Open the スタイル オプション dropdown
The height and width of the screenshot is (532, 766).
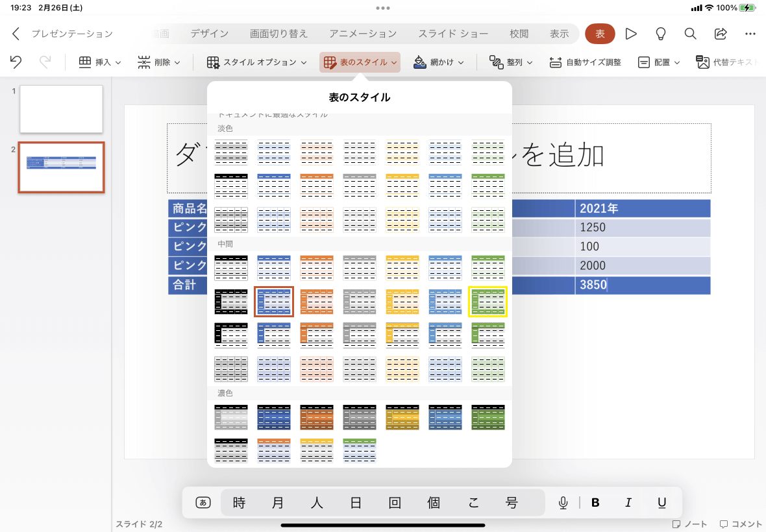click(256, 62)
